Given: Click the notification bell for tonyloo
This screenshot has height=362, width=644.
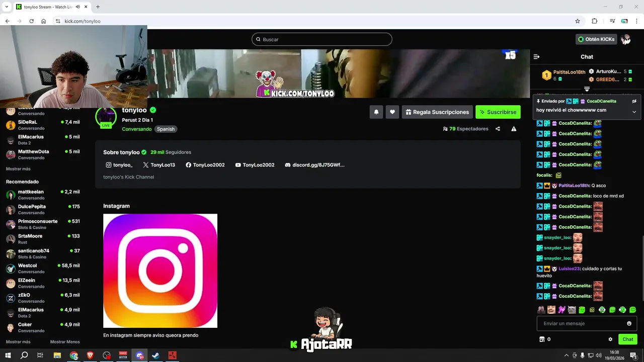Looking at the screenshot, I should 376,112.
